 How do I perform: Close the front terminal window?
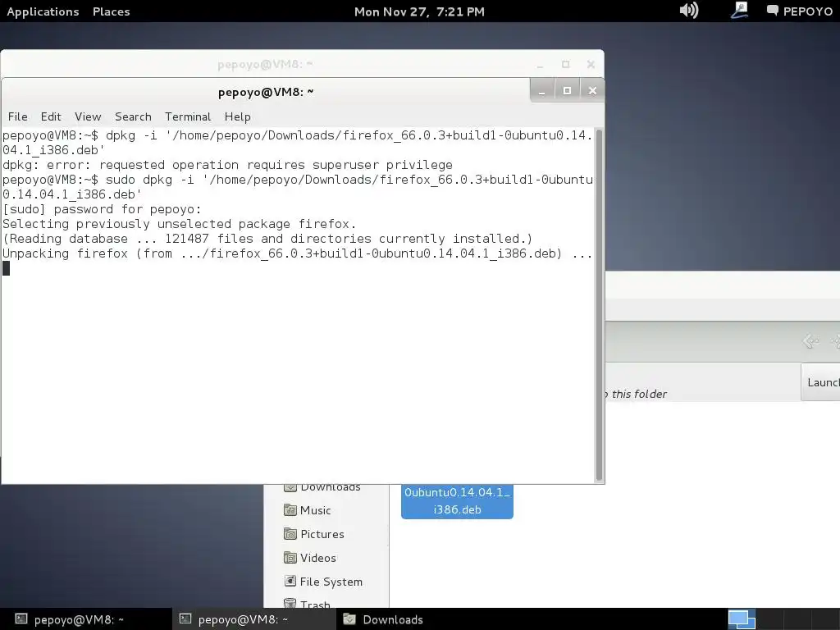(x=592, y=91)
